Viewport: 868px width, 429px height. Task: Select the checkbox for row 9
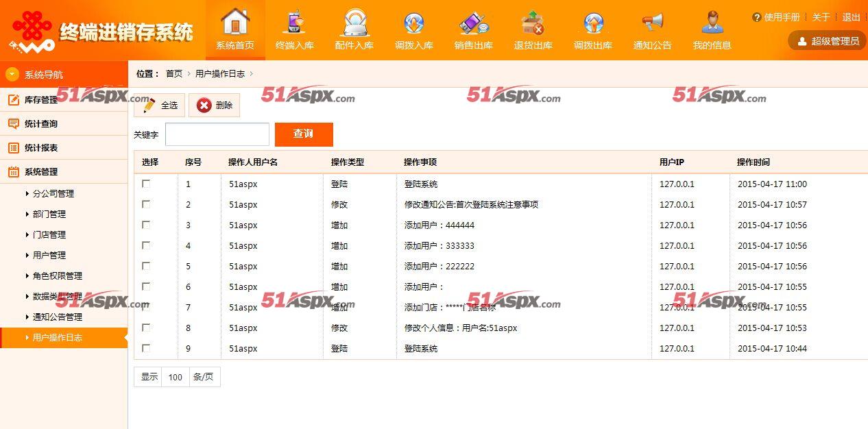point(146,348)
